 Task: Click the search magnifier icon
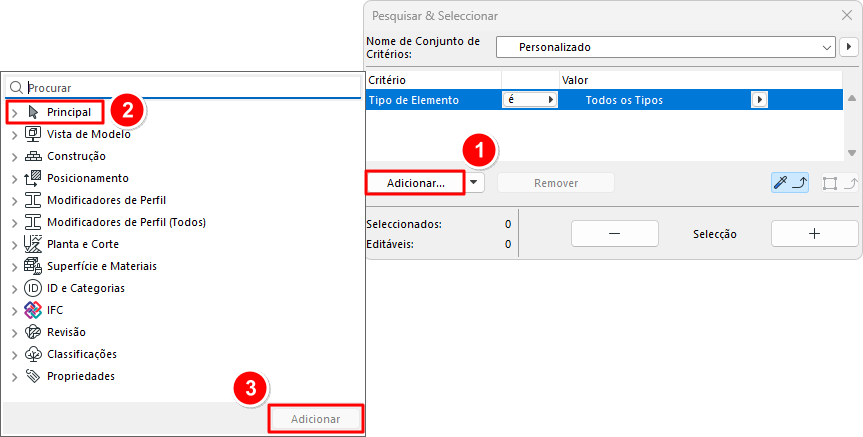(17, 88)
